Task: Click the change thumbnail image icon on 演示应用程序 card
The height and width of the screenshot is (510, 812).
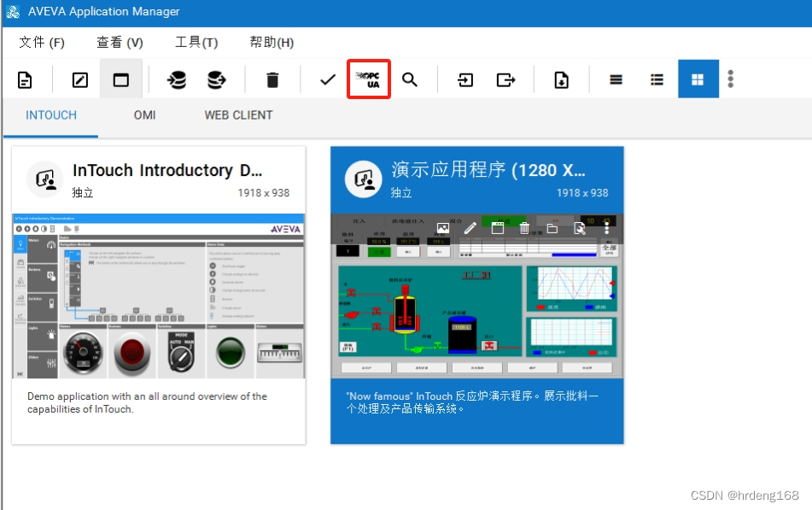Action: pyautogui.click(x=443, y=228)
